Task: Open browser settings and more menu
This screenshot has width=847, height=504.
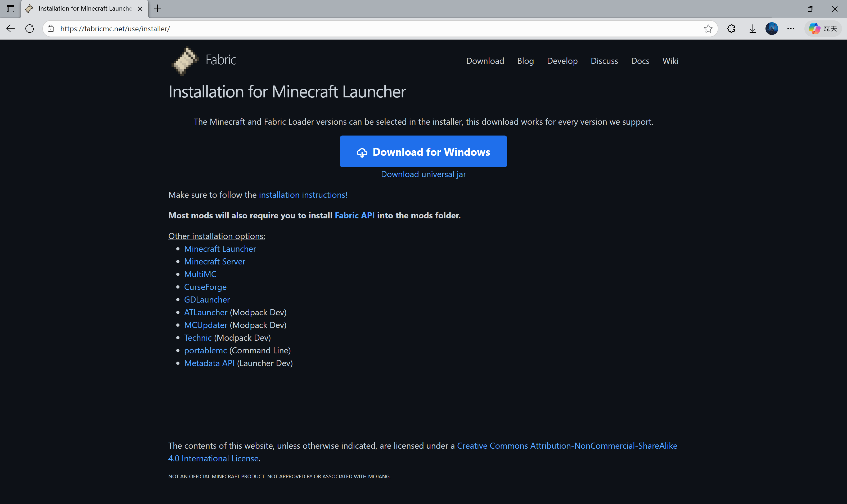Action: (x=791, y=29)
